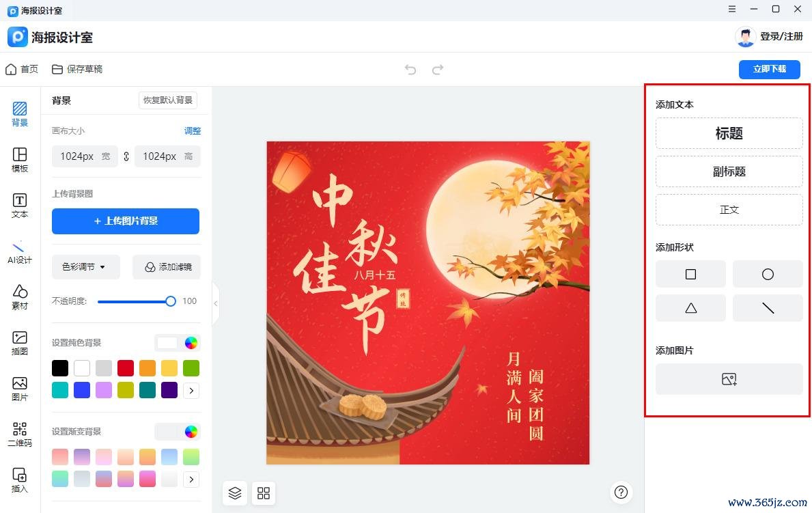Viewport: 812px width, 513px height.
Task: Add a circle shape
Action: 768,274
